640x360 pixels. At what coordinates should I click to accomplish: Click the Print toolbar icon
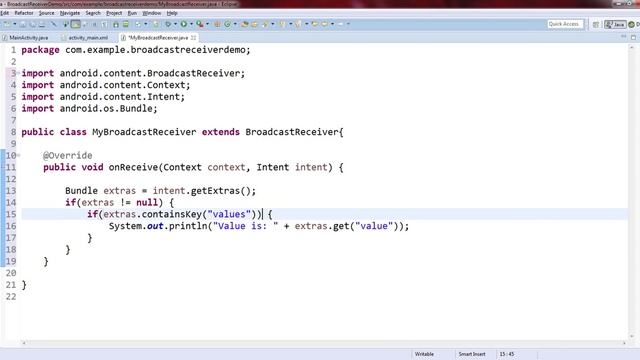pyautogui.click(x=42, y=24)
